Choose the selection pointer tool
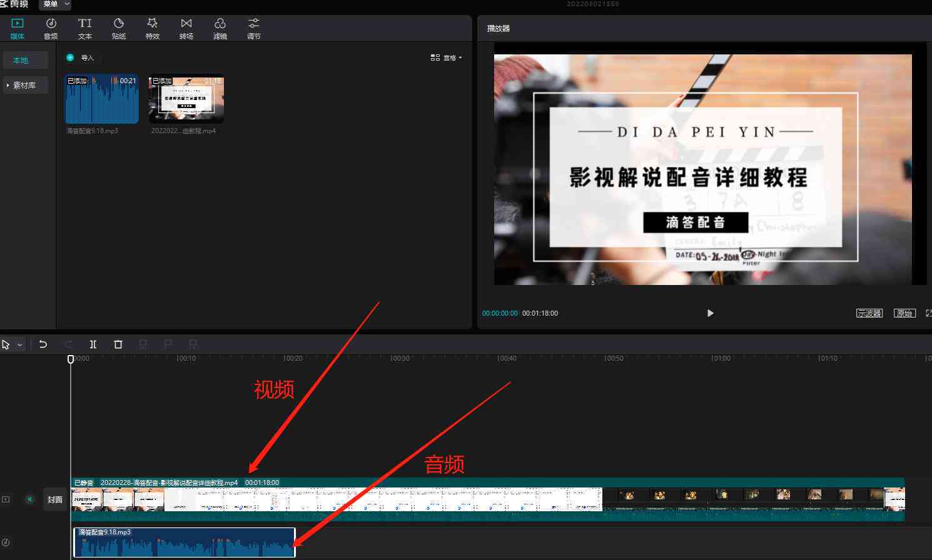Viewport: 932px width, 560px height. click(6, 344)
